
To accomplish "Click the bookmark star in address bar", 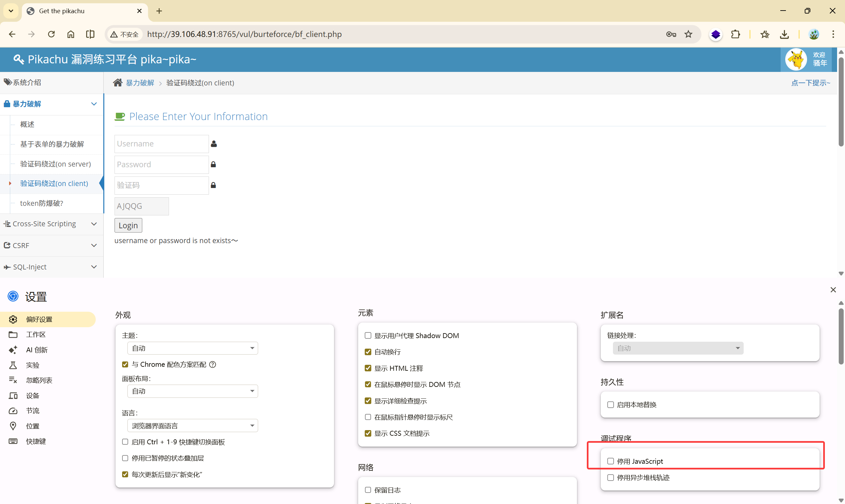I will pyautogui.click(x=688, y=34).
